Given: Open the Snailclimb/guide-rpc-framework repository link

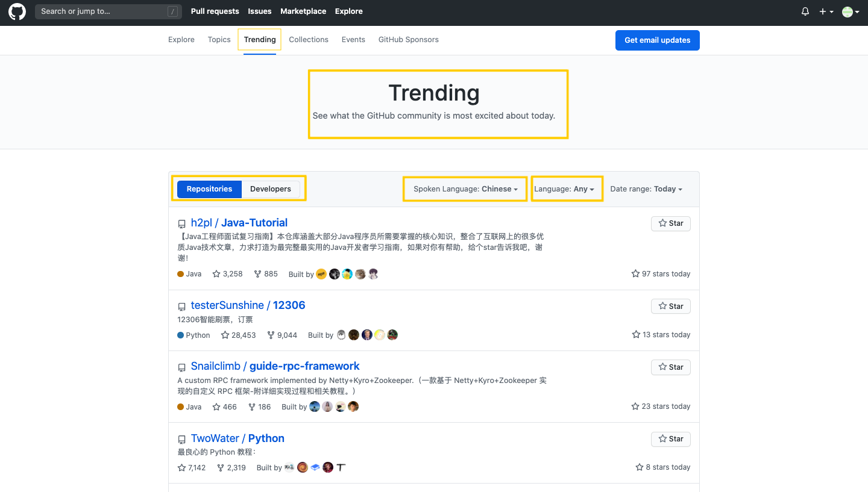Looking at the screenshot, I should (x=275, y=366).
